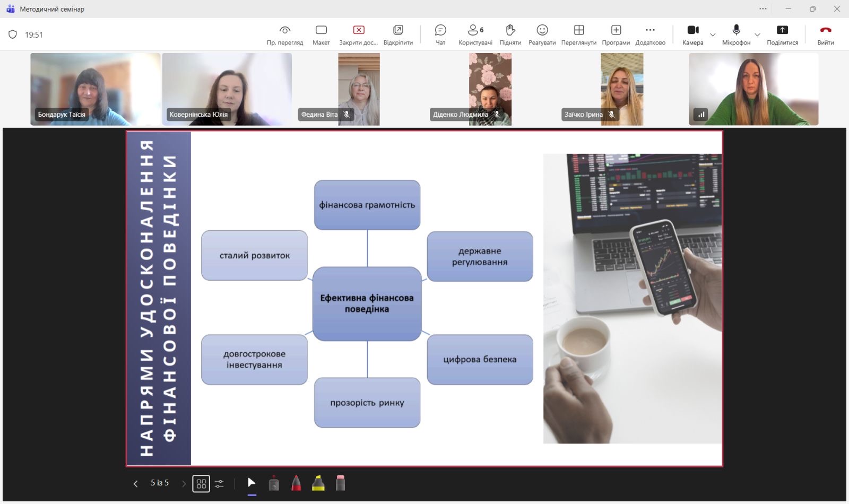The height and width of the screenshot is (504, 849).
Task: Open the Переглянути view options
Action: (x=578, y=34)
